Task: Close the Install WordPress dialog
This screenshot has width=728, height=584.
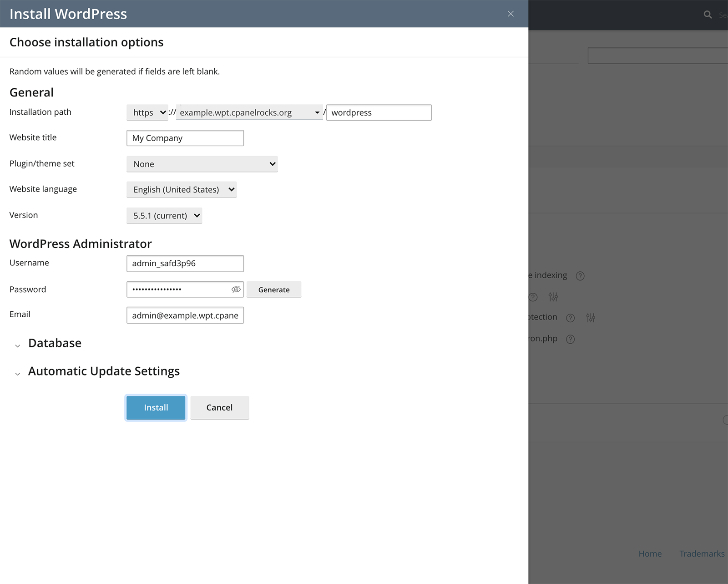Action: pyautogui.click(x=511, y=14)
